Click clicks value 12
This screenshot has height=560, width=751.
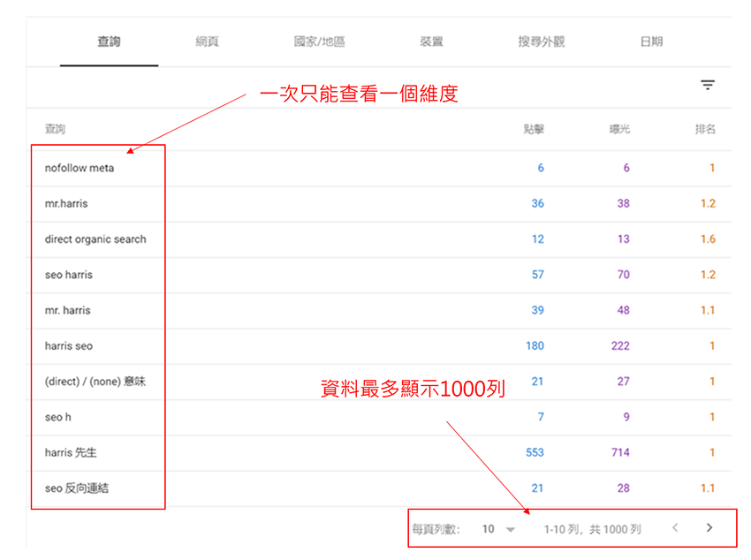pyautogui.click(x=538, y=239)
